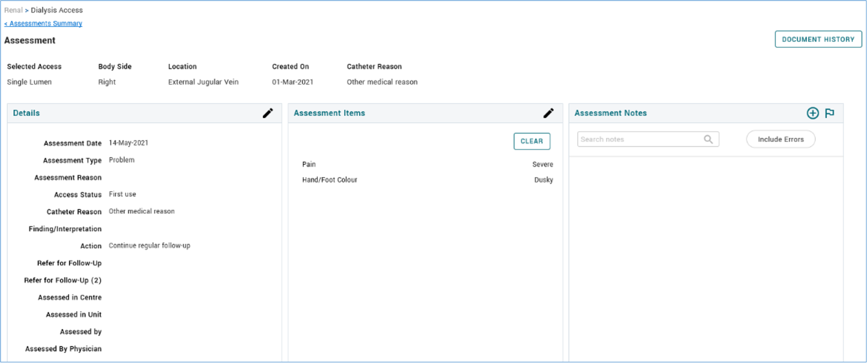The image size is (868, 364).
Task: Toggle the Include Errors filter
Action: [780, 139]
